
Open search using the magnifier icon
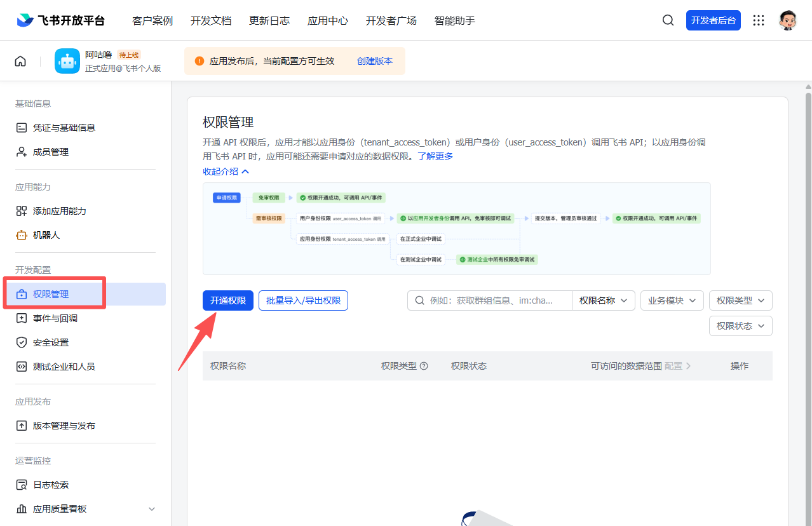668,20
